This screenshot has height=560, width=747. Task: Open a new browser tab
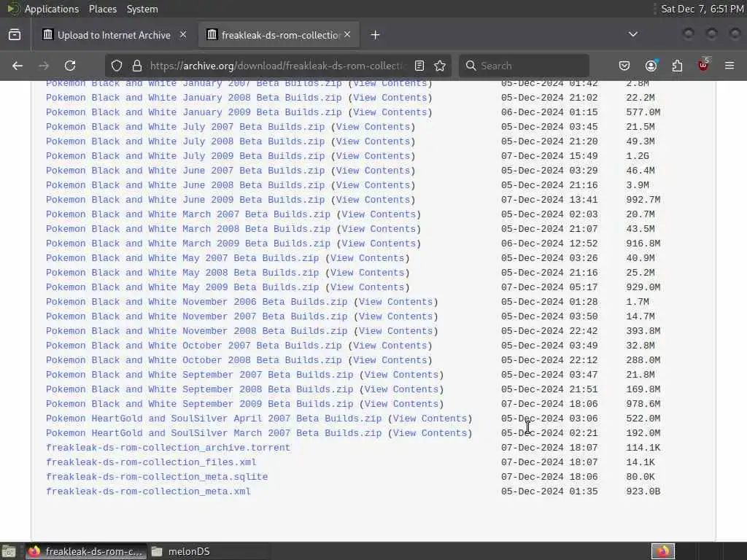point(375,35)
